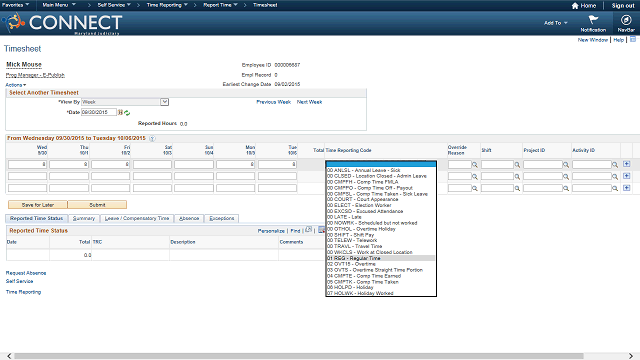
Task: Open lookup for second row Activity ID
Action: click(615, 177)
